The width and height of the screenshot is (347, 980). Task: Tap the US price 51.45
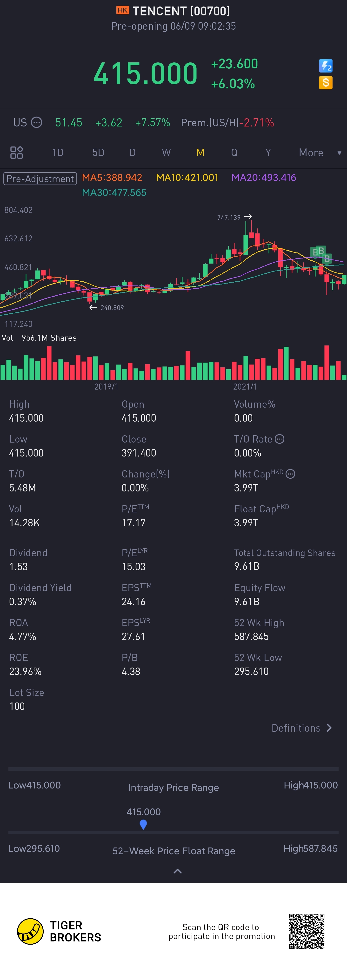[x=69, y=122]
